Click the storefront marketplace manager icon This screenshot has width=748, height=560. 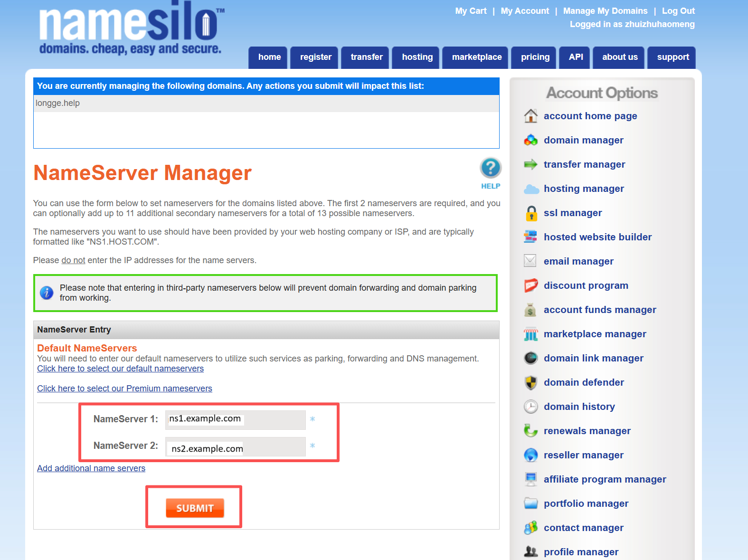click(x=530, y=334)
